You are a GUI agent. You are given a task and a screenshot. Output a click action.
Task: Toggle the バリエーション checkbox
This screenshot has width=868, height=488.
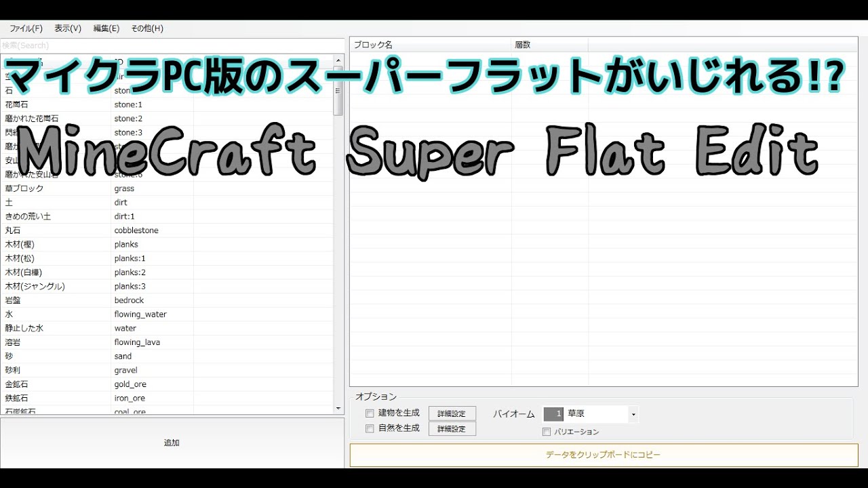coord(547,432)
